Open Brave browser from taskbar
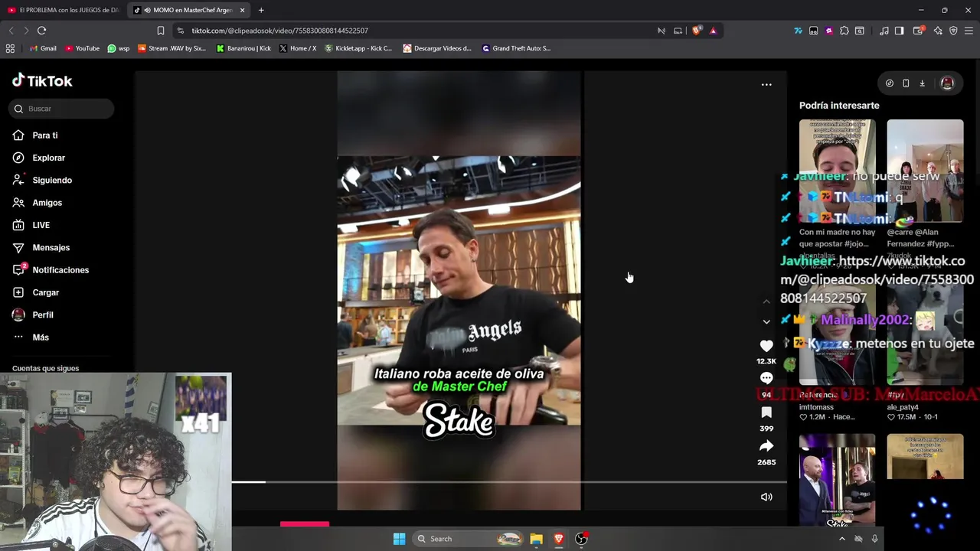This screenshot has width=980, height=551. tap(559, 539)
